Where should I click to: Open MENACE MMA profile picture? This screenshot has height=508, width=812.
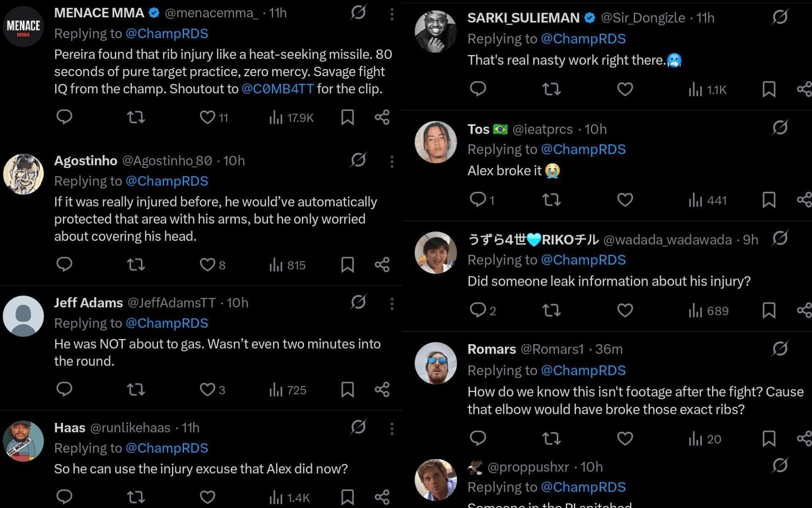(23, 26)
